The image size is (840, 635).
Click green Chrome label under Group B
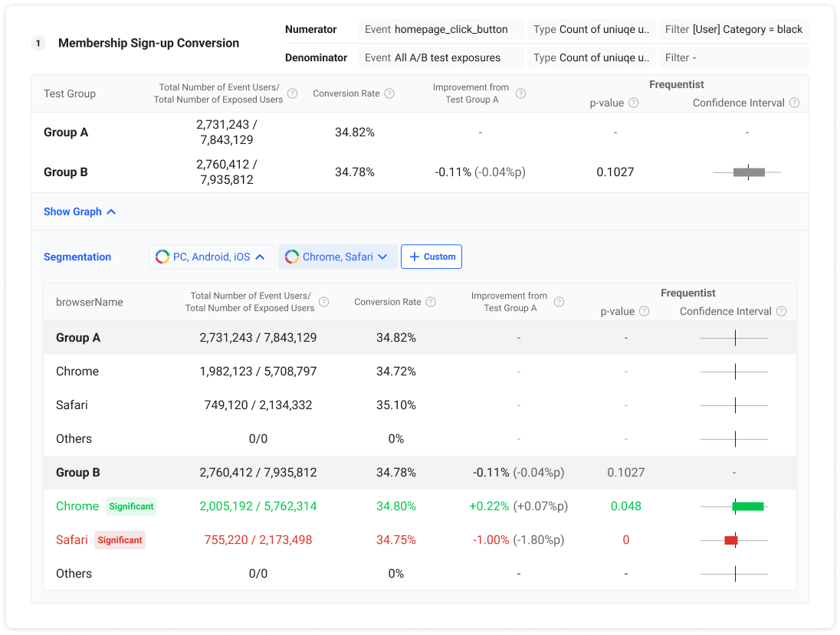(77, 506)
